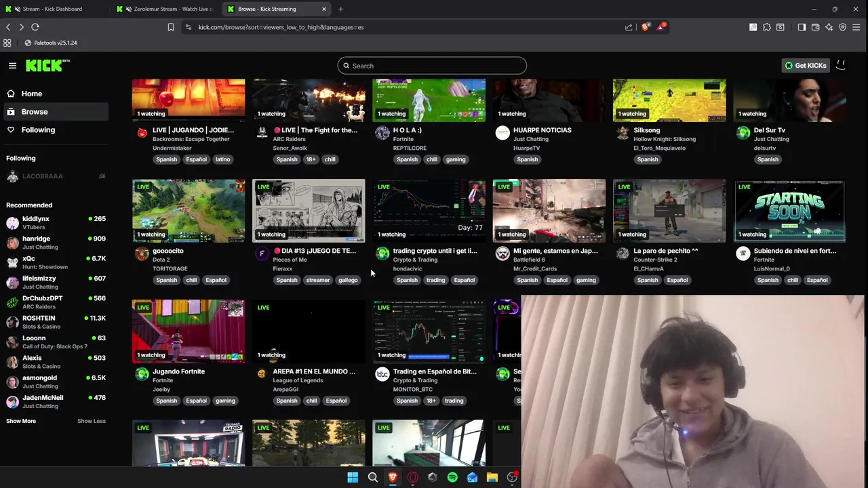The width and height of the screenshot is (868, 488).
Task: Open the browser Extensions puzzle icon
Action: [x=767, y=27]
